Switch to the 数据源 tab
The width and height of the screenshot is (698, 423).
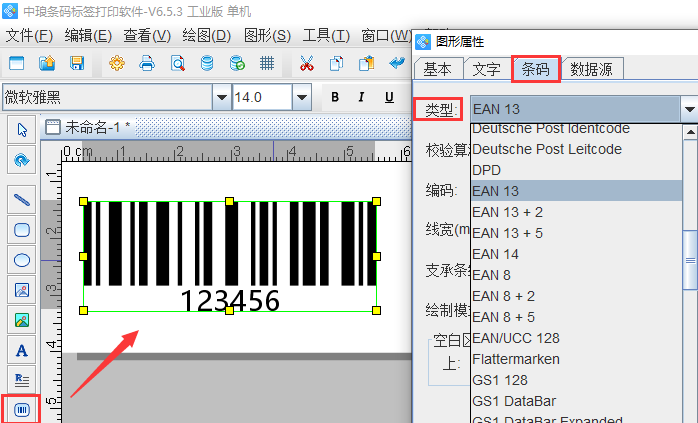[x=592, y=69]
